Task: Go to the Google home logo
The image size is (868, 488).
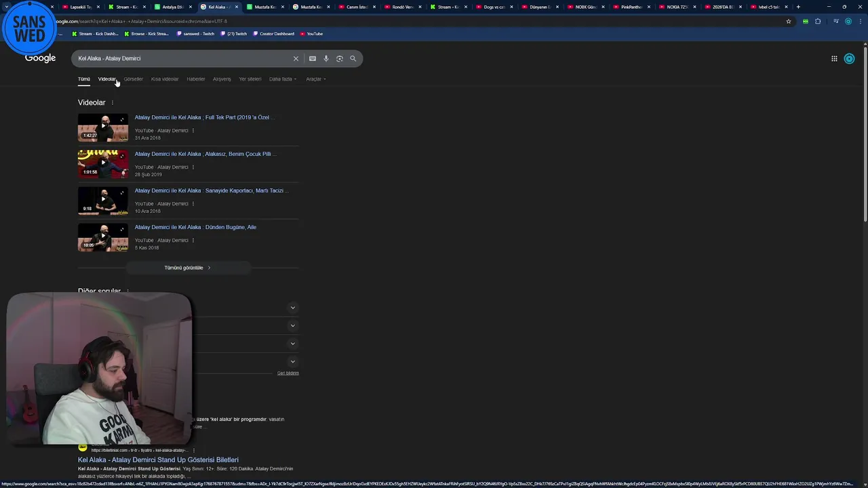Action: pyautogui.click(x=40, y=58)
